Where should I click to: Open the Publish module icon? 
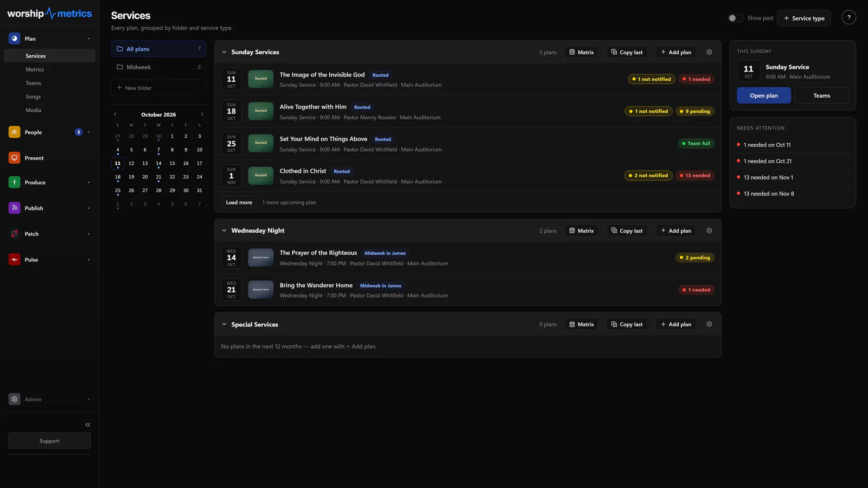(15, 208)
